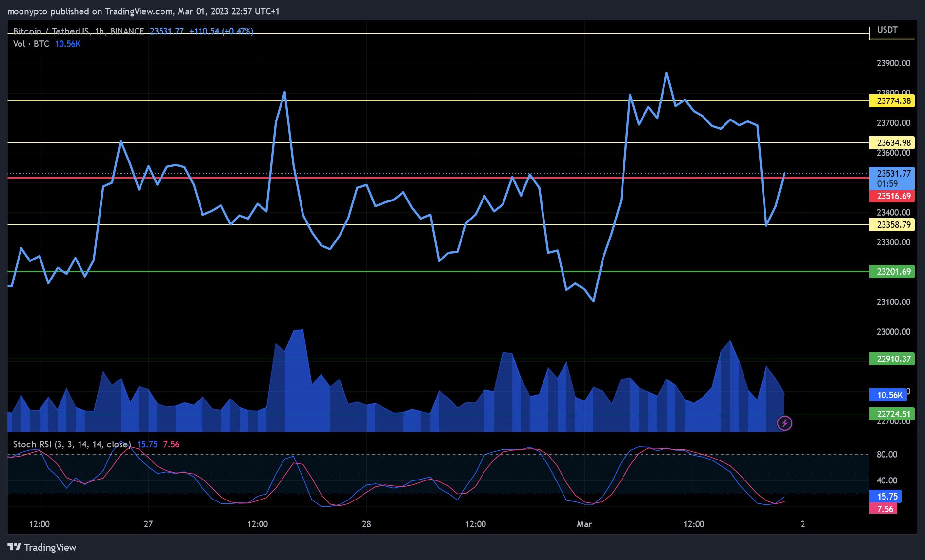Click the 23700.00 price scale value
The height and width of the screenshot is (560, 925).
(x=893, y=123)
